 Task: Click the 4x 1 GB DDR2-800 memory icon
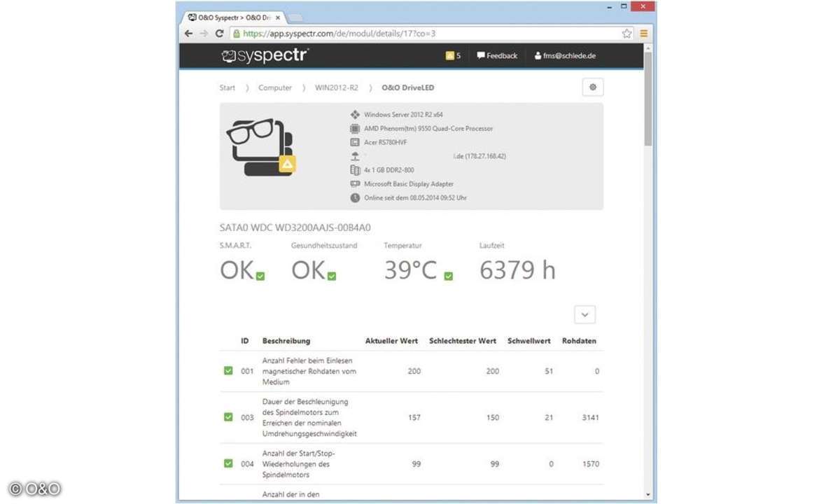(355, 169)
